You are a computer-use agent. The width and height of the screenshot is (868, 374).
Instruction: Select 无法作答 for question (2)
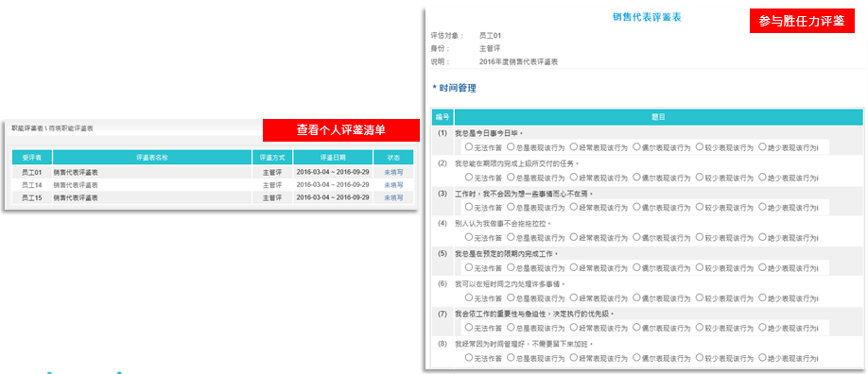pos(469,178)
